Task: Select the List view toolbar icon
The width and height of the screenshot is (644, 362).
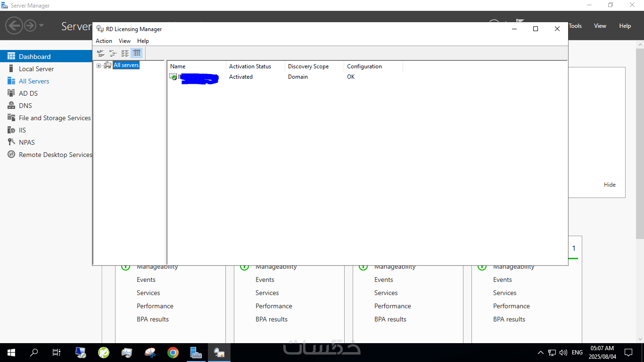Action: 125,53
